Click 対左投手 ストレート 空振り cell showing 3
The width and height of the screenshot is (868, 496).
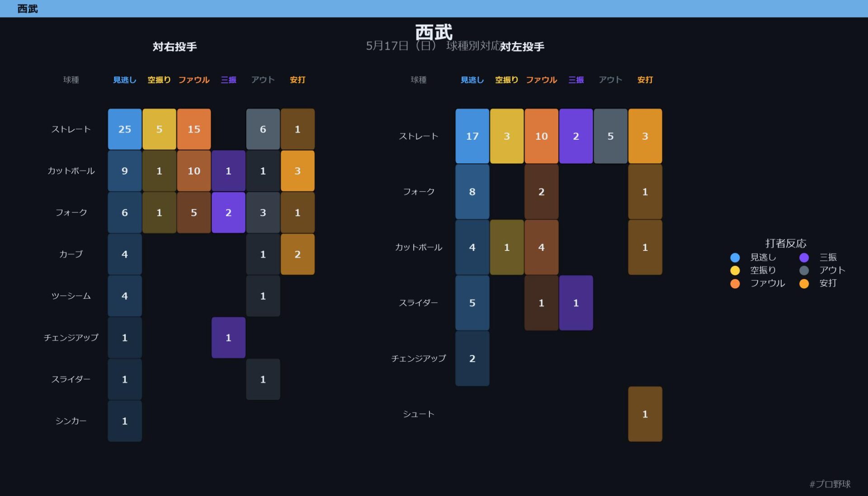(507, 136)
